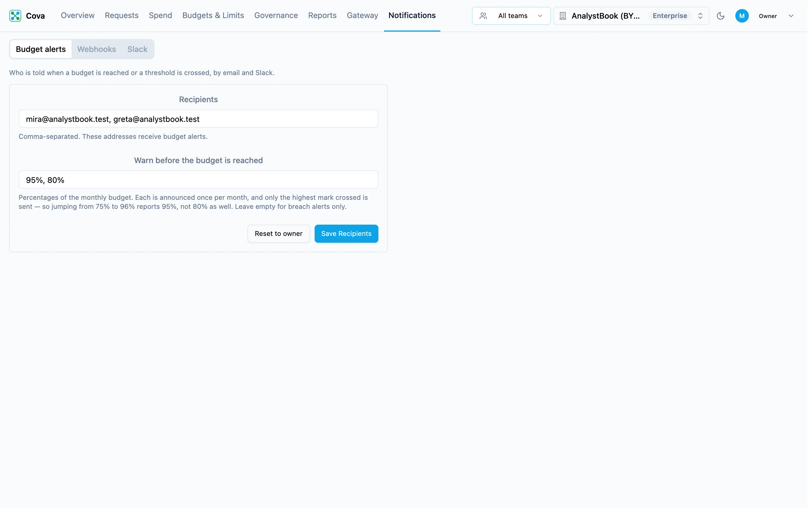Click the Recipients email input field
812x508 pixels.
[x=198, y=119]
